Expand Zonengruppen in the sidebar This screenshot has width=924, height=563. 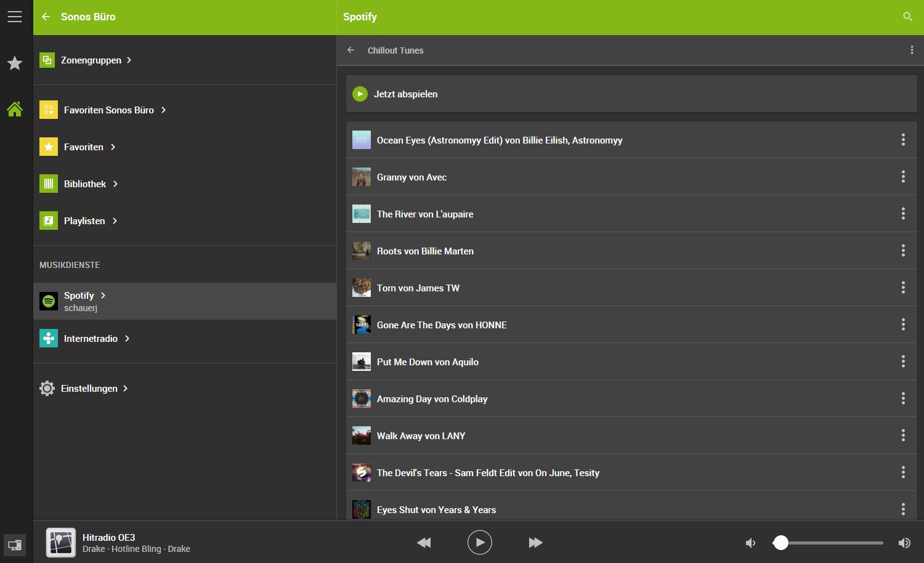(91, 60)
